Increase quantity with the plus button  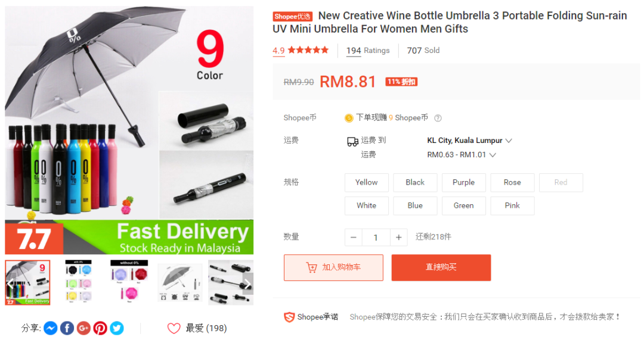coord(398,238)
